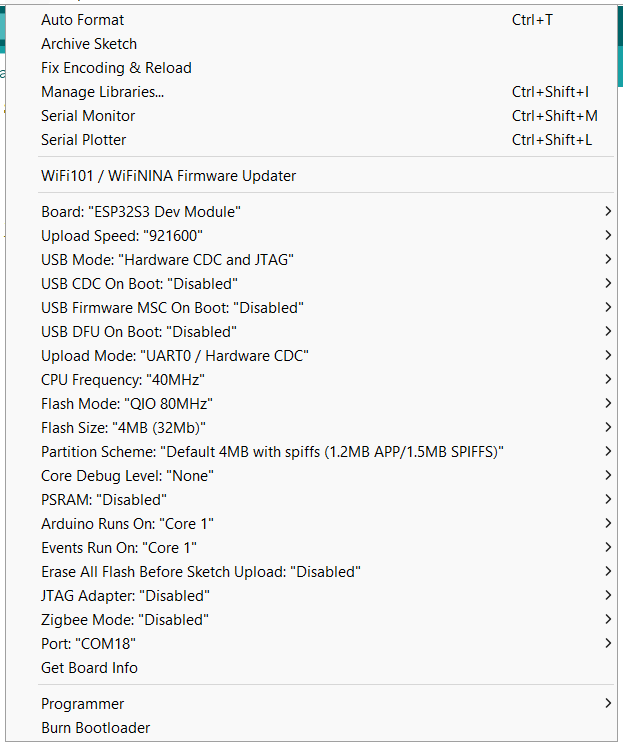This screenshot has width=623, height=748.
Task: Open Manage Libraries
Action: coord(103,92)
